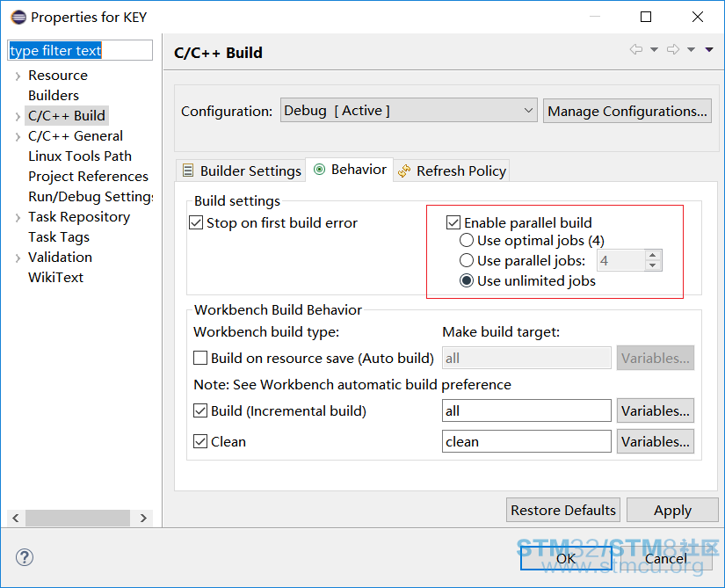Open the Configuration dropdown
725x588 pixels.
click(409, 111)
